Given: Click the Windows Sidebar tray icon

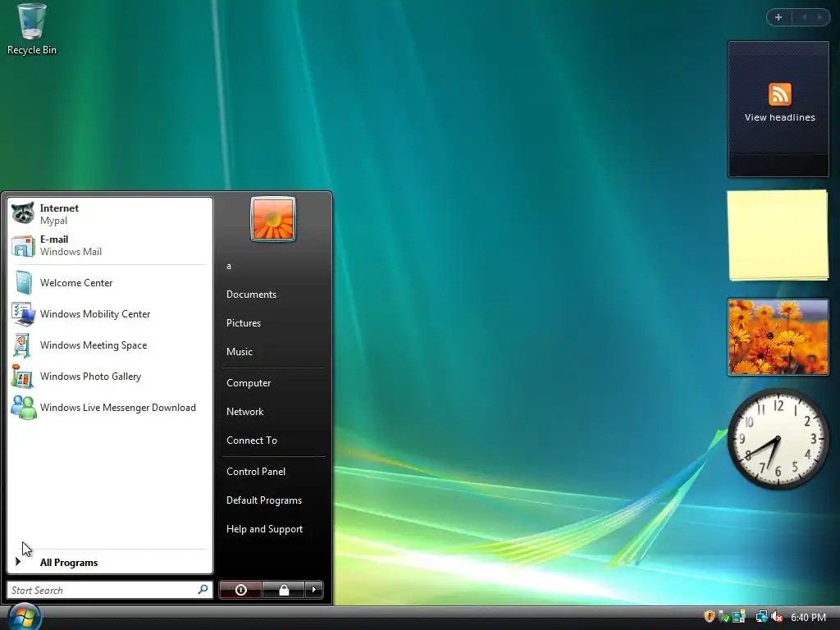Looking at the screenshot, I should point(739,617).
